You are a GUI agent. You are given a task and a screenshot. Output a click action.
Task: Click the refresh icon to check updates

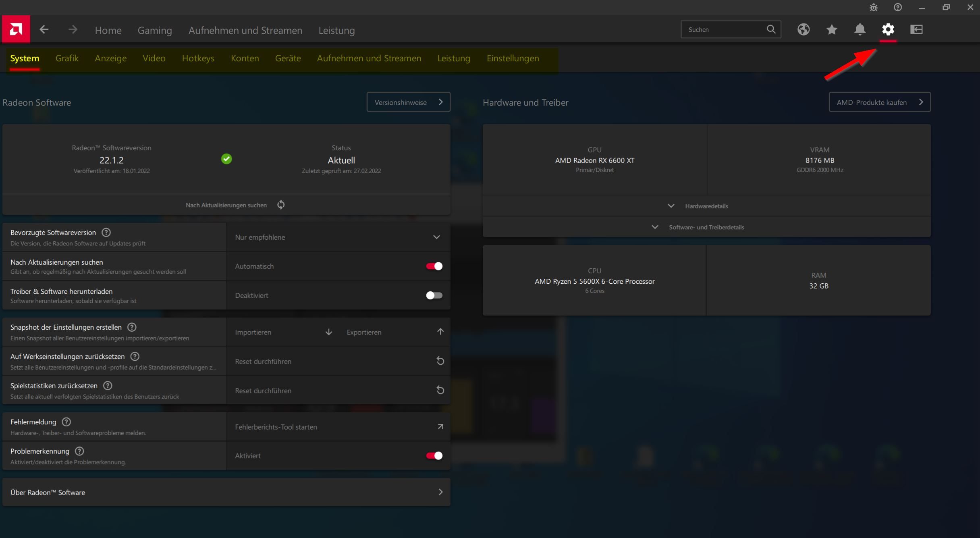281,205
